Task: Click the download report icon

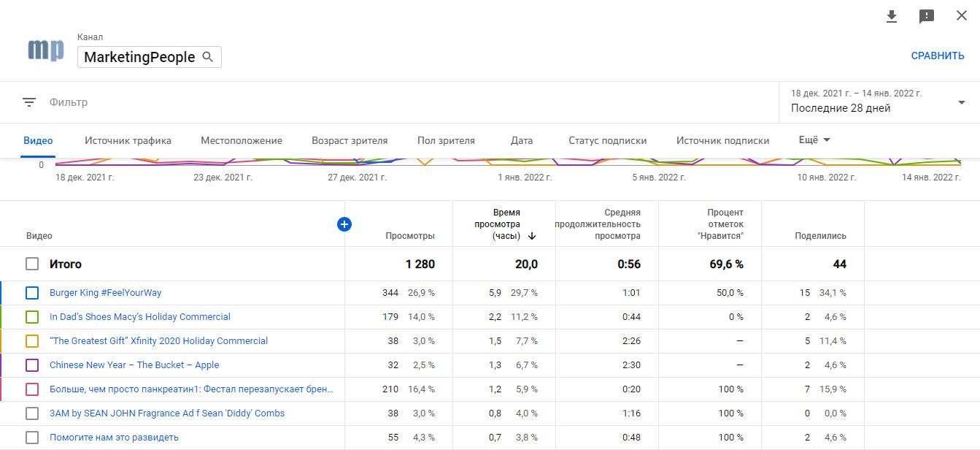Action: (891, 16)
